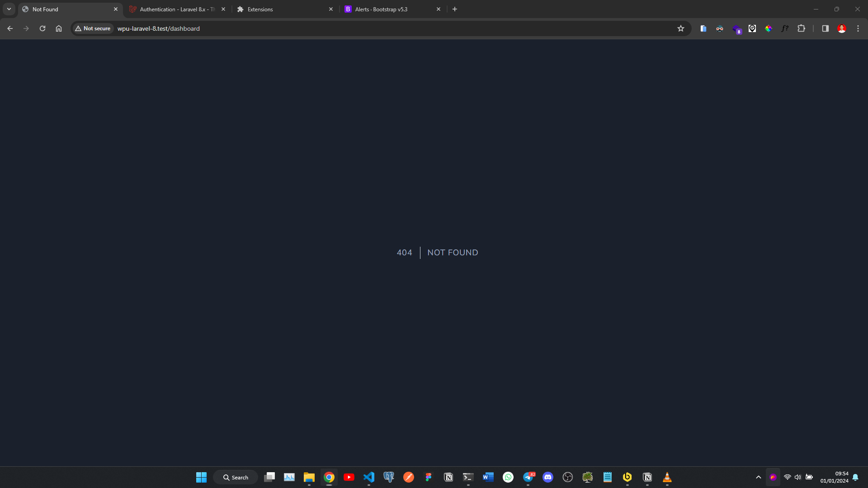Image resolution: width=868 pixels, height=488 pixels.
Task: Open a new browser tab
Action: pyautogui.click(x=455, y=9)
